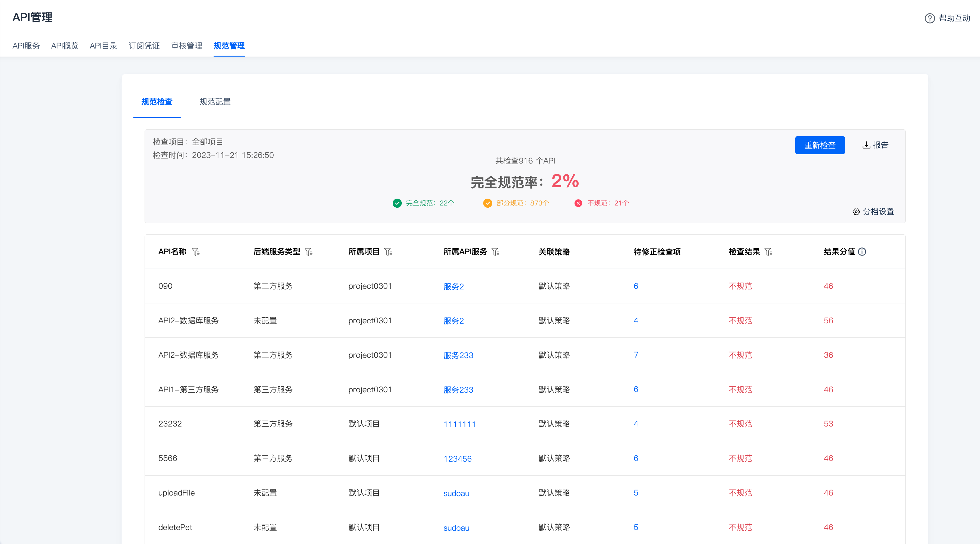Click the uploadFile API name cell

tap(177, 493)
